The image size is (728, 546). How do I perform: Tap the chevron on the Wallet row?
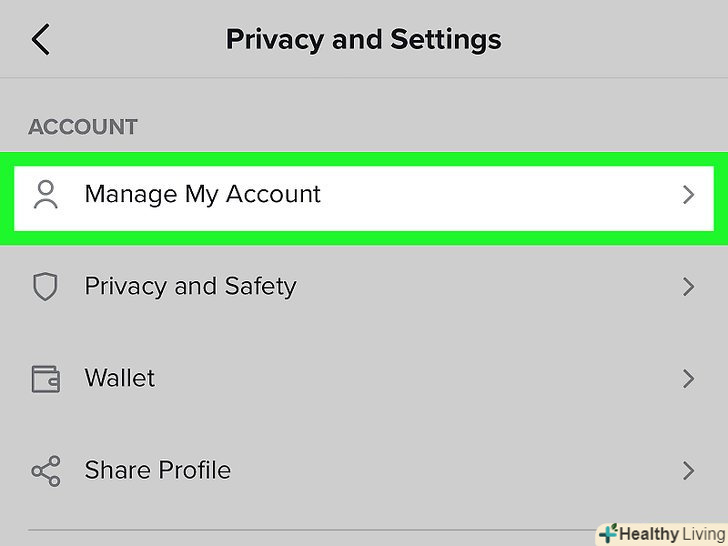[x=688, y=379]
